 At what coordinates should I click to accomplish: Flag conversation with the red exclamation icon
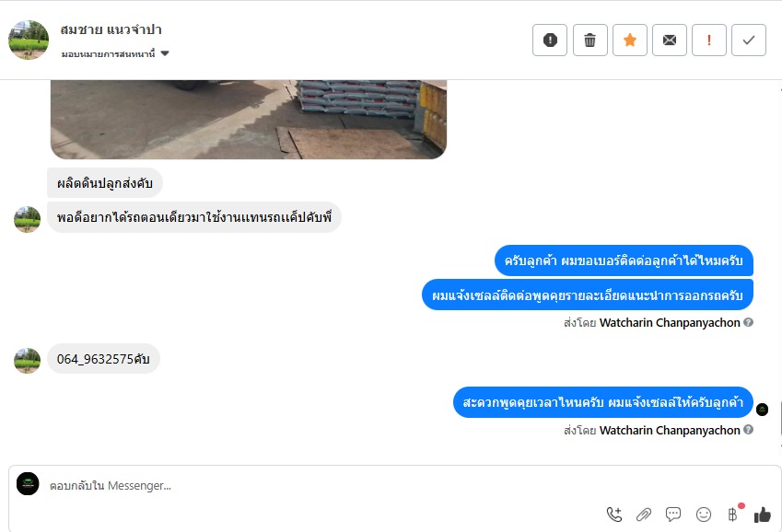pyautogui.click(x=709, y=40)
